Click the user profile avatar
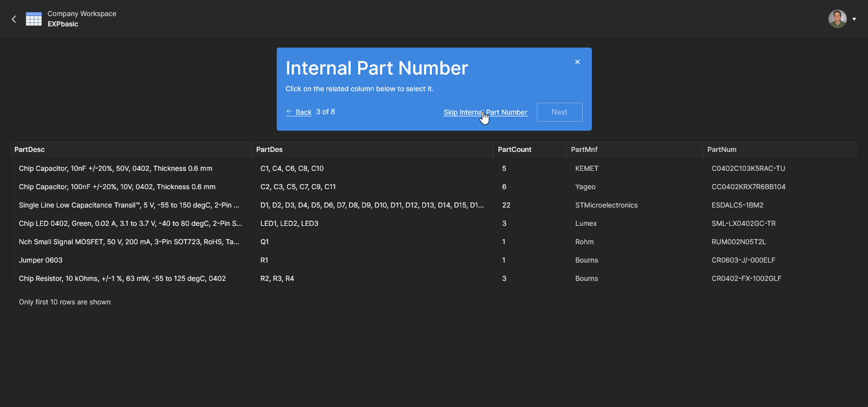This screenshot has height=407, width=868. point(837,19)
